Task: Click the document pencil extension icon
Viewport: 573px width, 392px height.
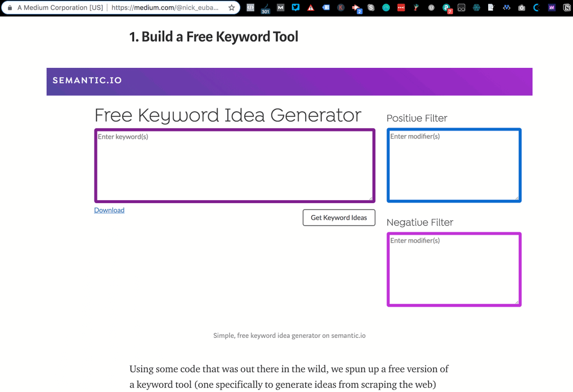Action: (x=491, y=7)
